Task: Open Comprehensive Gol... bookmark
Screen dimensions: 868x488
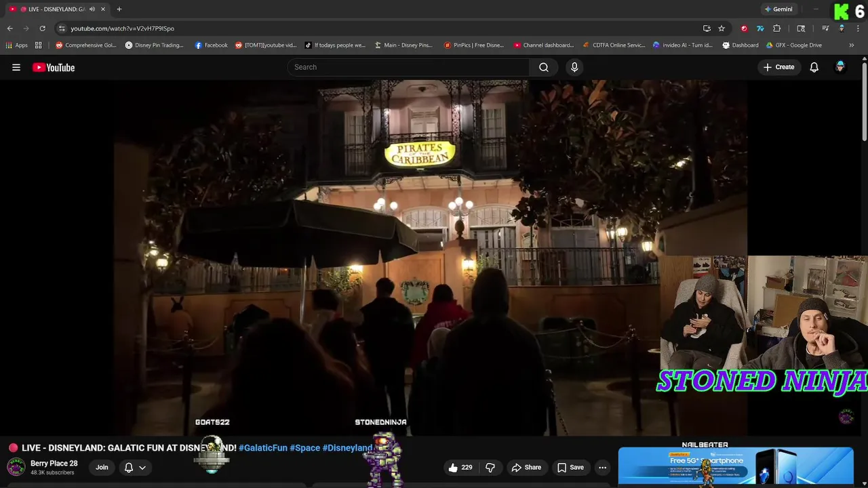Action: [86, 45]
